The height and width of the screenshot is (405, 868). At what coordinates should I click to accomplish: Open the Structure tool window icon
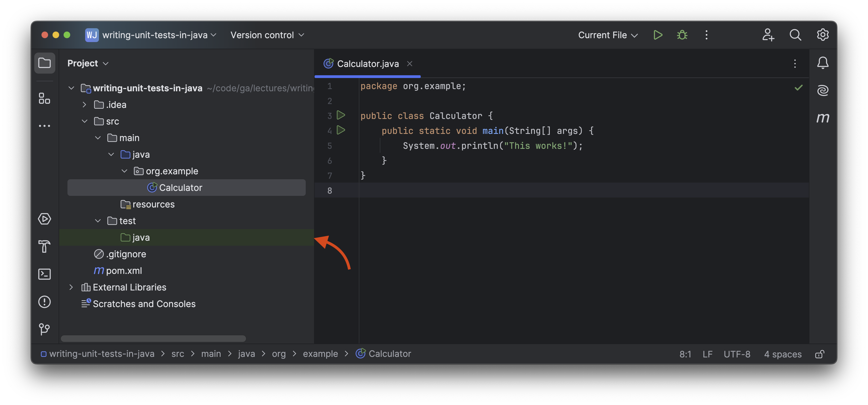[45, 98]
